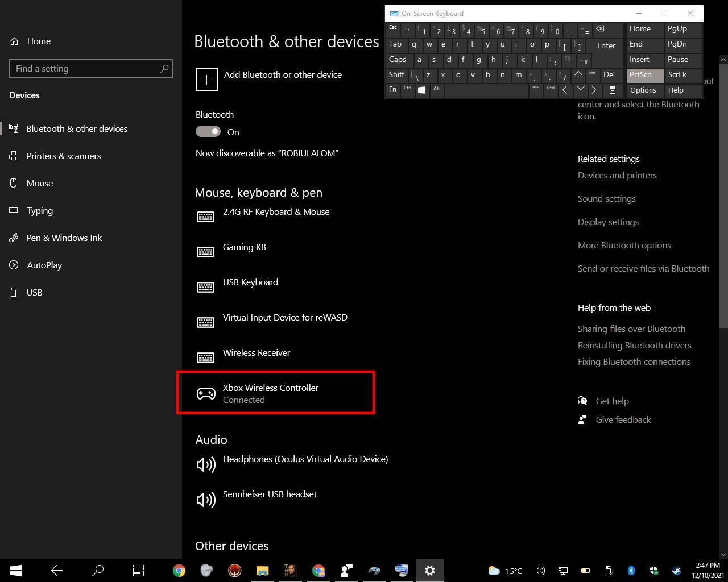Click the taskbar clock showing 2:47 PM
Screen dimensions: 728x582
point(708,571)
